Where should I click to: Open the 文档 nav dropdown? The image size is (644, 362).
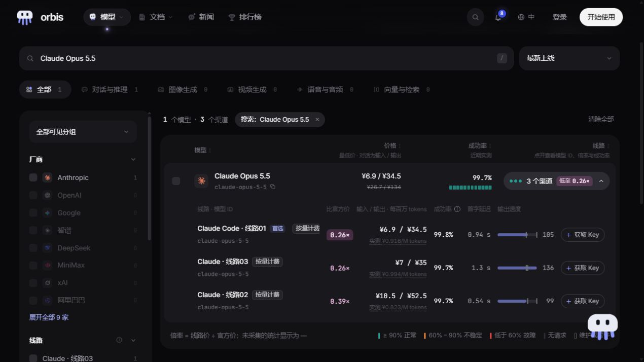[x=156, y=17]
